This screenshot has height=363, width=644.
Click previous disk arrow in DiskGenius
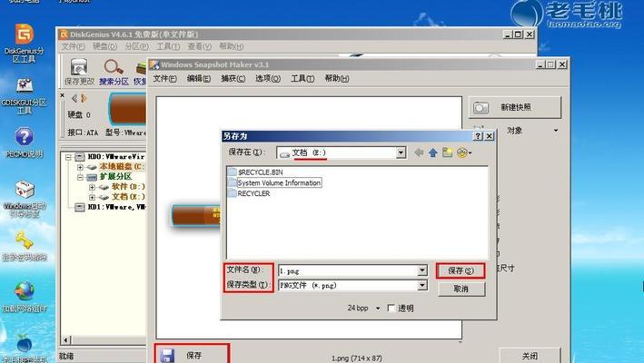click(x=74, y=98)
